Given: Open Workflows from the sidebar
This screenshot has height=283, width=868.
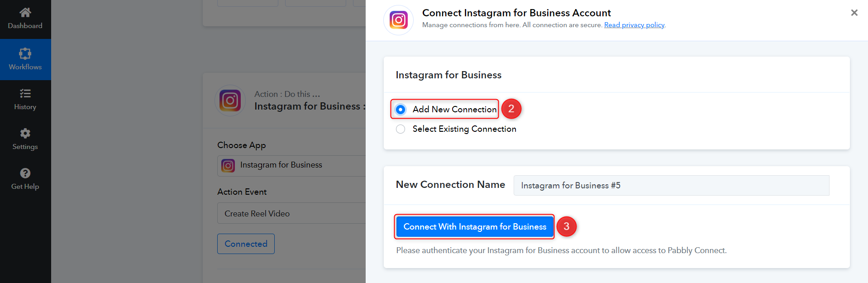Looking at the screenshot, I should pyautogui.click(x=25, y=59).
